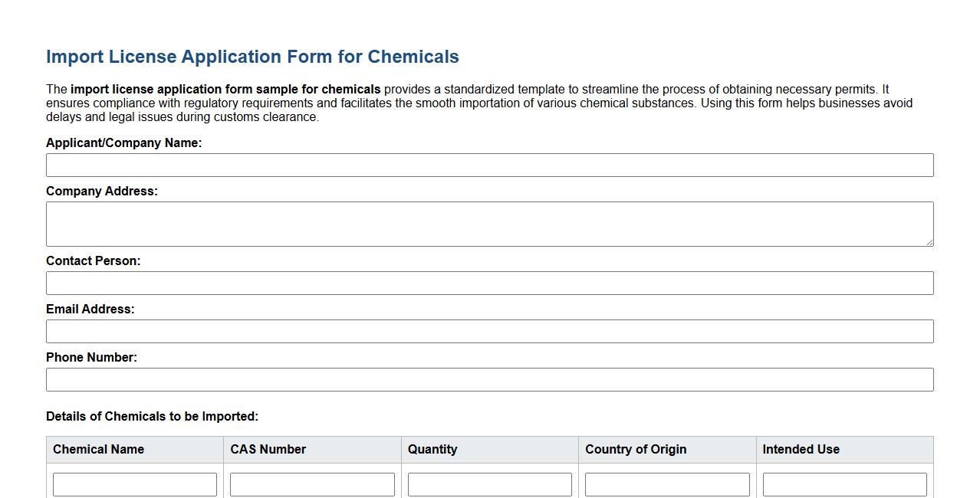The width and height of the screenshot is (980, 498).
Task: Click the Import License Application Form heading
Action: (x=252, y=57)
